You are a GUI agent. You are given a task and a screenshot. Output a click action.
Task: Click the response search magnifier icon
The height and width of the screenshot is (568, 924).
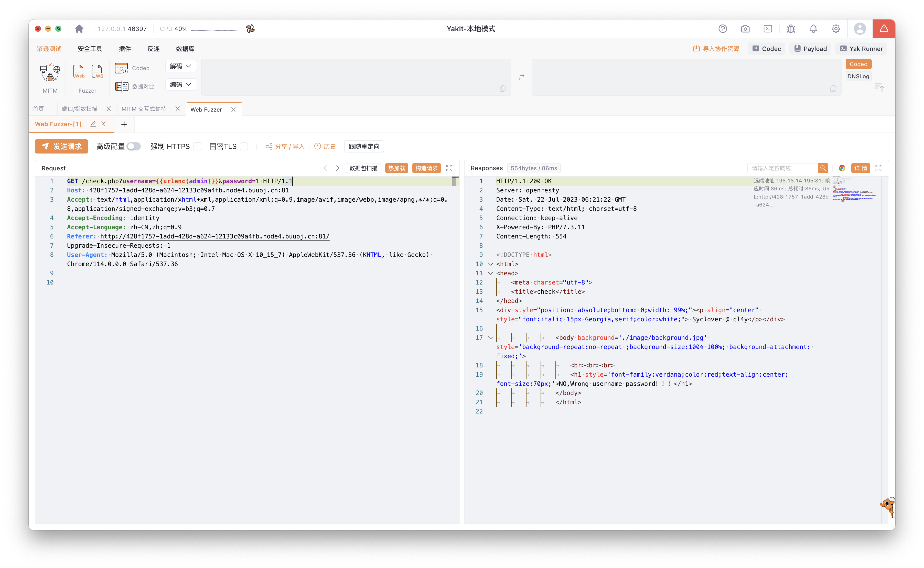point(823,168)
